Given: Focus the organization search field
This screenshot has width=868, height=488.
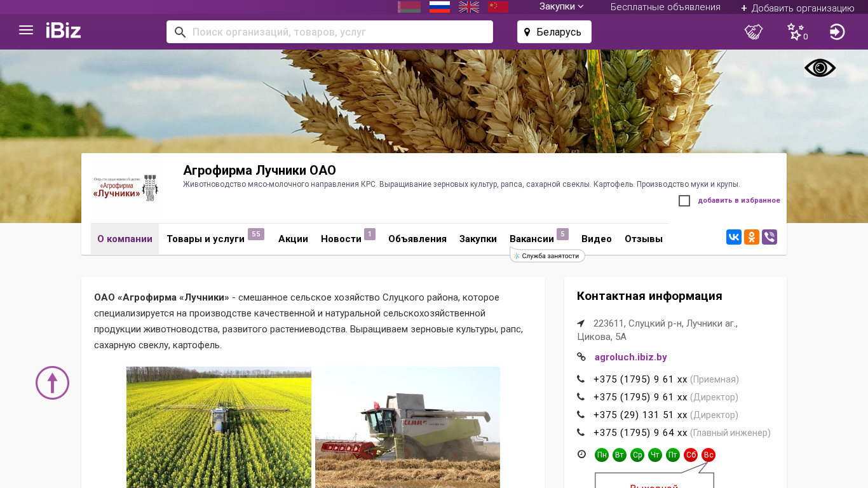Looking at the screenshot, I should click(330, 32).
